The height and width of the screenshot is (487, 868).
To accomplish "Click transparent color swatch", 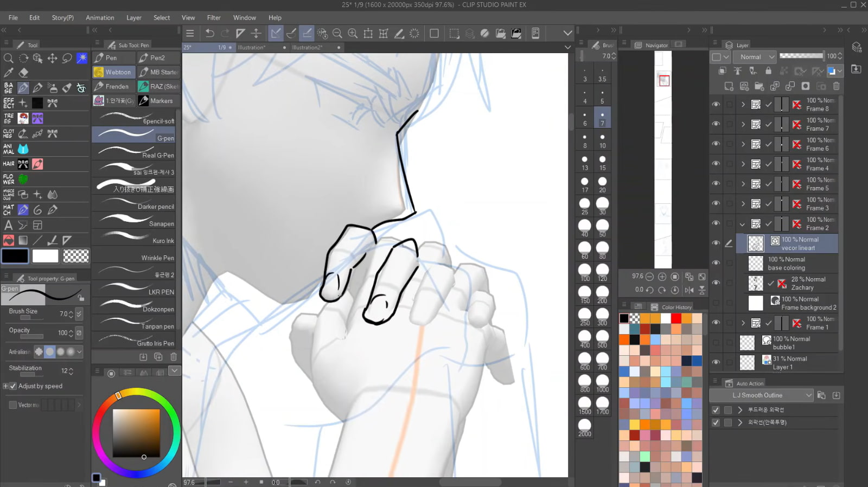I will (x=76, y=256).
